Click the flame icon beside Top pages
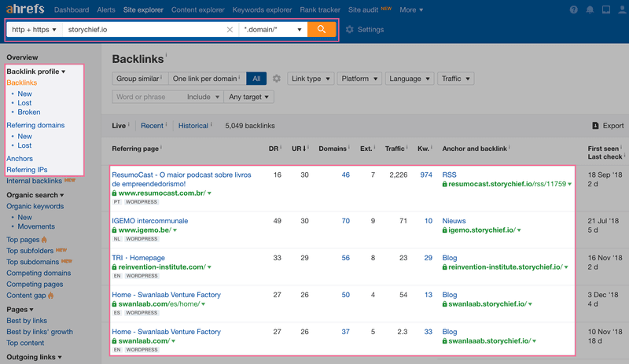 (44, 240)
